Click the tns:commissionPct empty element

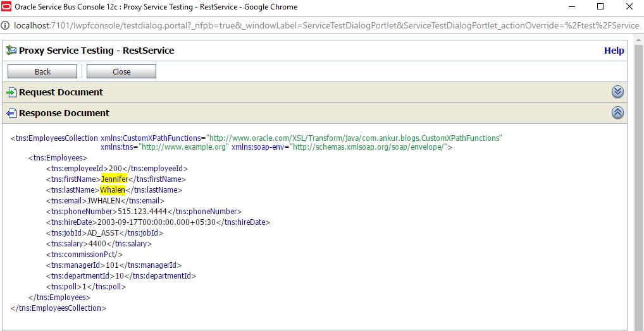coord(84,255)
